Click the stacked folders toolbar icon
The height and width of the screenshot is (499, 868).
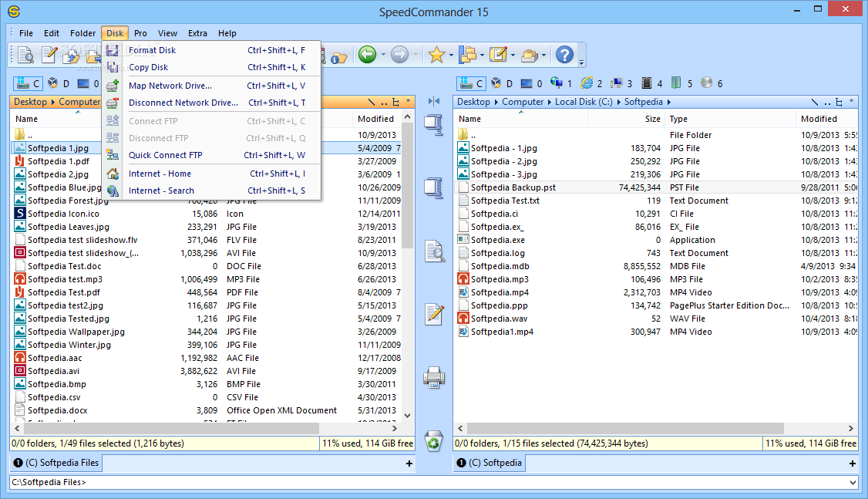coord(530,55)
